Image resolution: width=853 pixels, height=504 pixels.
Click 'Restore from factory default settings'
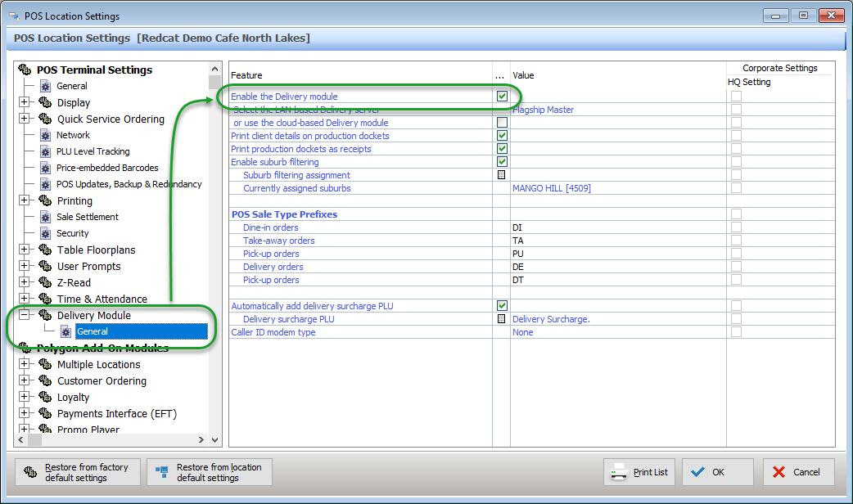[x=76, y=471]
